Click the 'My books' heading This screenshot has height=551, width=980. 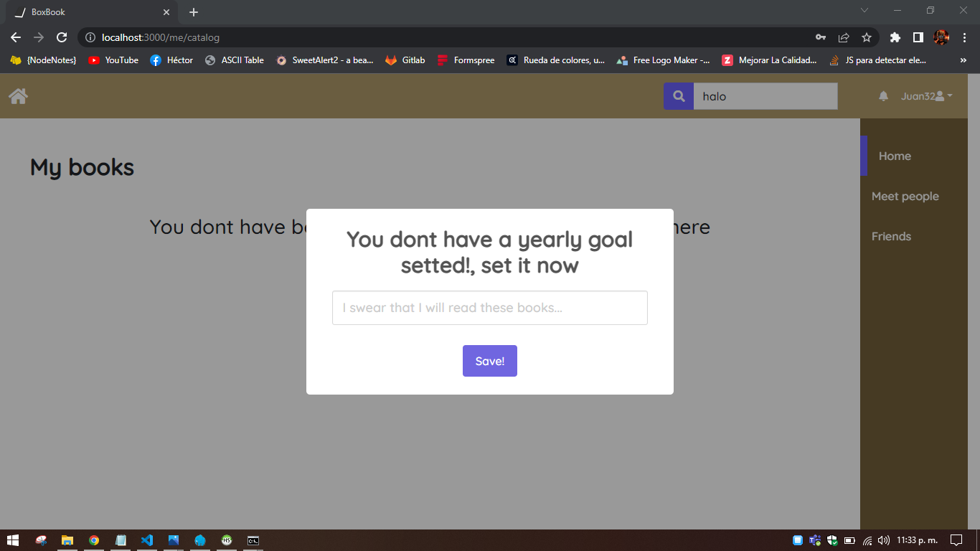[x=82, y=167]
